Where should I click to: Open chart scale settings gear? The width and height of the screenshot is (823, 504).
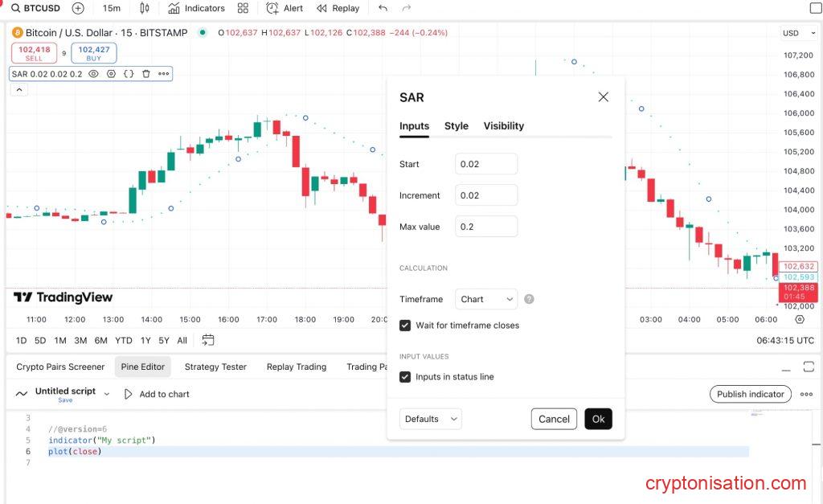(x=800, y=319)
